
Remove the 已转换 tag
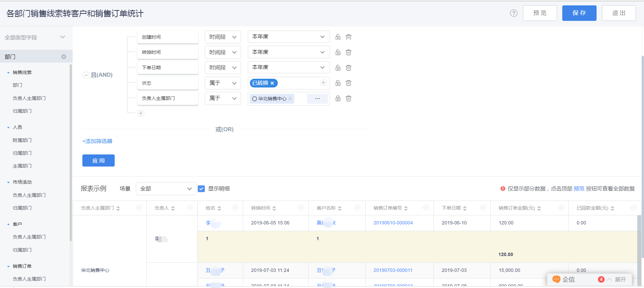(272, 83)
